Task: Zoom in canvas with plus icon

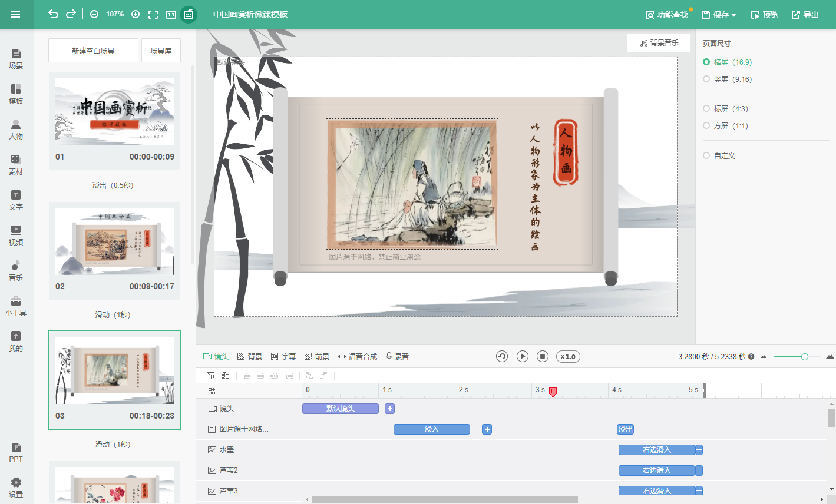Action: click(x=136, y=14)
